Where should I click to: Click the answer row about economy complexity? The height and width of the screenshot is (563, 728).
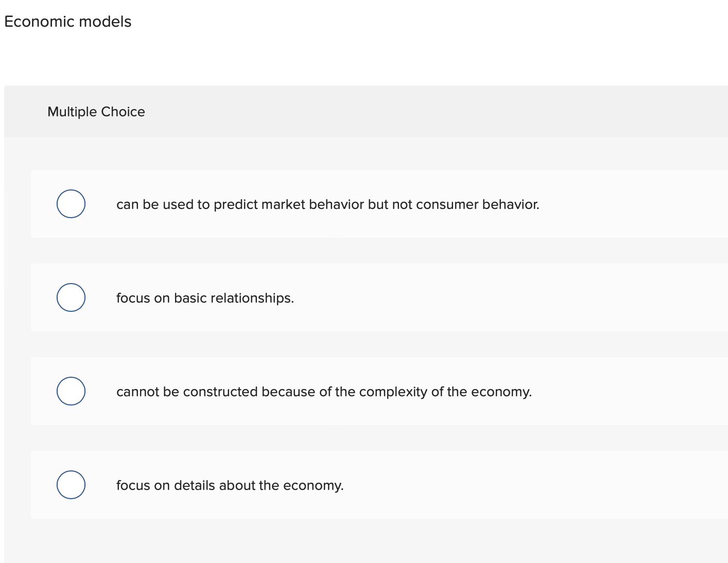(x=360, y=391)
